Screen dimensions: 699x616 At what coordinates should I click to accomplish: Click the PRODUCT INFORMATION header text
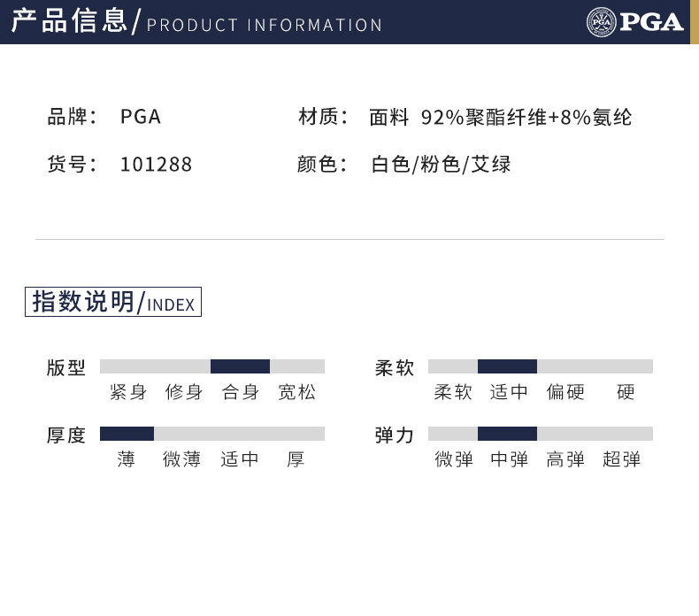tap(265, 25)
